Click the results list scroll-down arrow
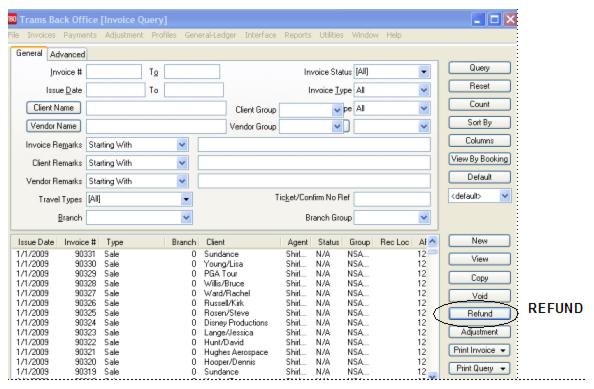The width and height of the screenshot is (594, 389). 432,375
